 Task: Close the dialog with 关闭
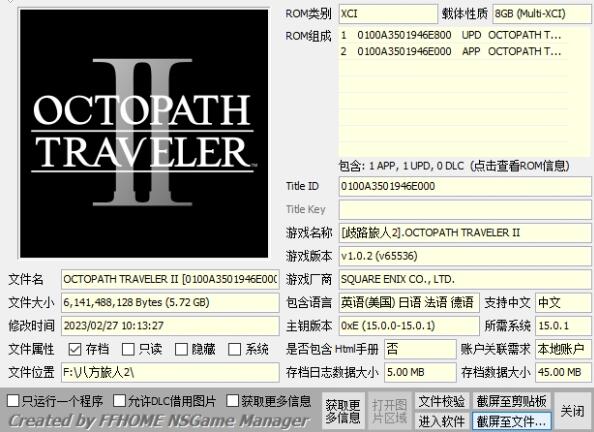[x=572, y=411]
